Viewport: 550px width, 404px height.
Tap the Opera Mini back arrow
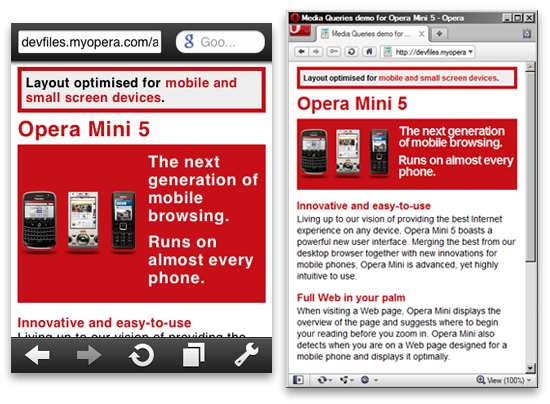coord(37,355)
